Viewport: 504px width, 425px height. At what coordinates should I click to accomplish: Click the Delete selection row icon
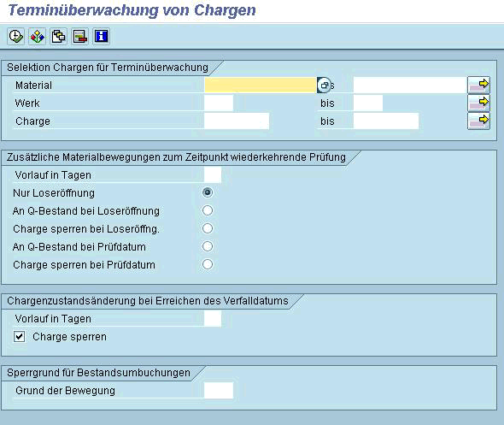pos(79,37)
